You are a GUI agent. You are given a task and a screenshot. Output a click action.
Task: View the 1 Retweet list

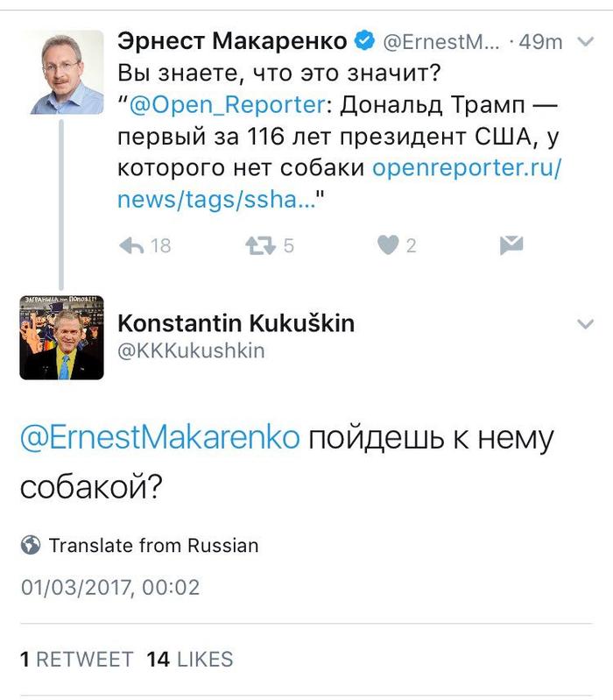click(77, 659)
